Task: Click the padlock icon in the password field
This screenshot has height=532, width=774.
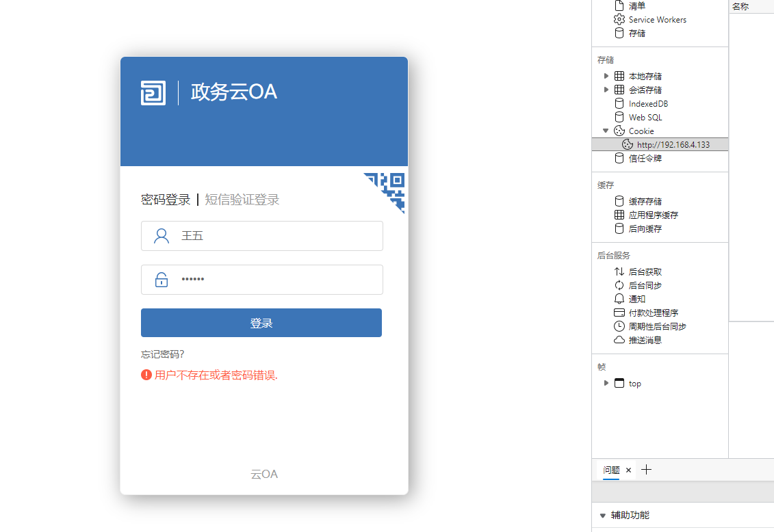Action: pos(161,280)
